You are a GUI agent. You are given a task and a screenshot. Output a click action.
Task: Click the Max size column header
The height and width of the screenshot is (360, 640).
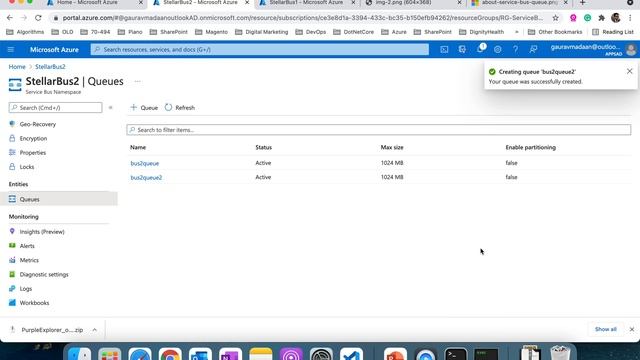(392, 147)
